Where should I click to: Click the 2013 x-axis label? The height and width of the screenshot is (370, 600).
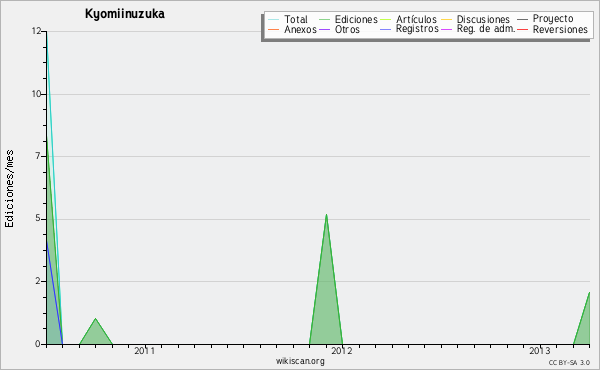click(540, 350)
